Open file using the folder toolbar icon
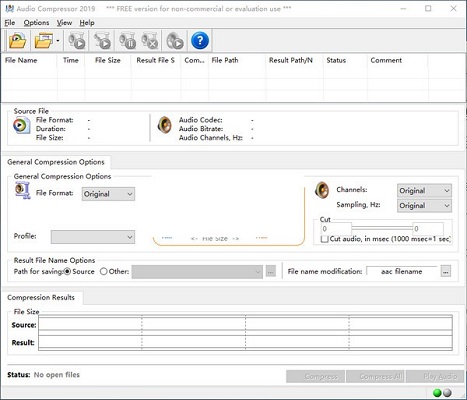The height and width of the screenshot is (400, 467). pyautogui.click(x=18, y=41)
